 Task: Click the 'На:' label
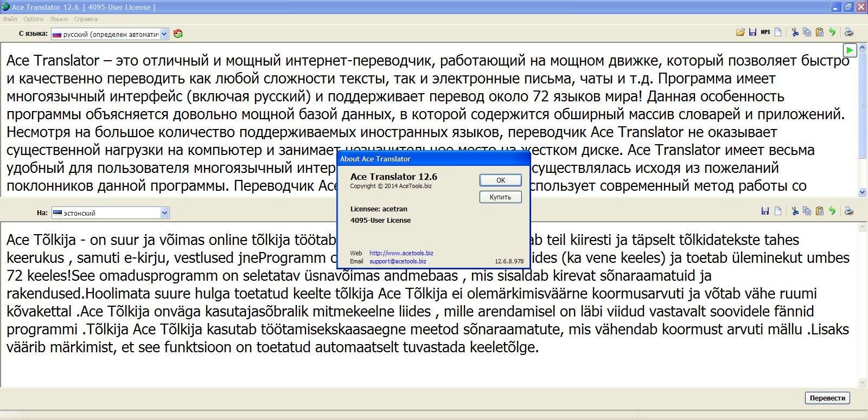[42, 213]
